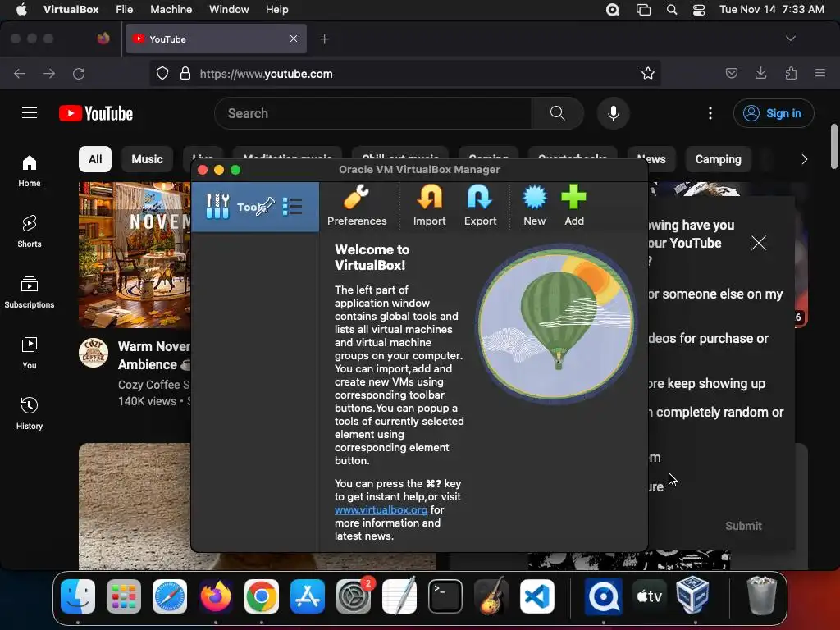Open the VirtualBox application menu
Image resolution: width=840 pixels, height=630 pixels.
(71, 10)
